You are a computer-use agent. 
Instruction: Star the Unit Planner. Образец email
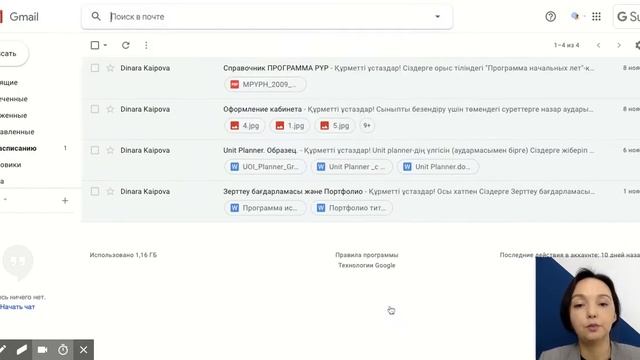point(110,150)
